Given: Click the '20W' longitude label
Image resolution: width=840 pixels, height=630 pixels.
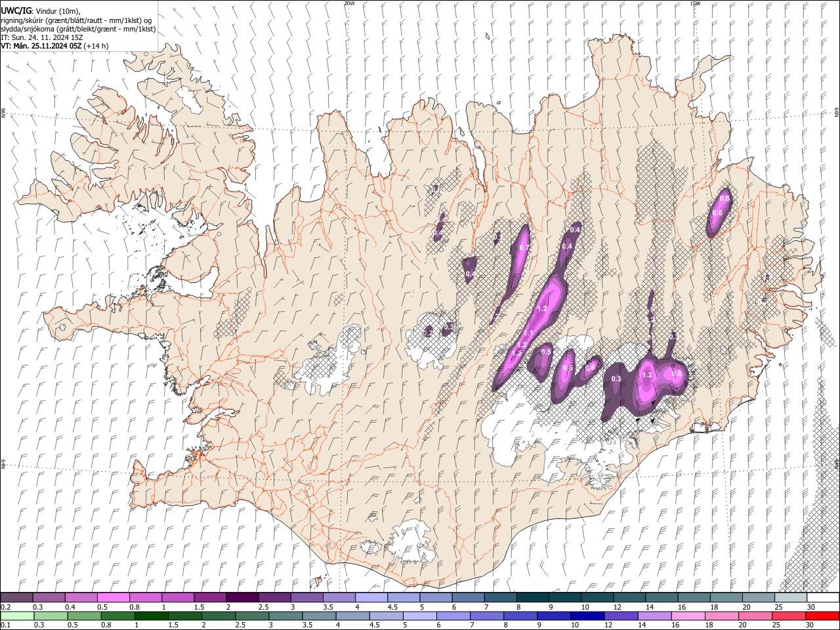Looking at the screenshot, I should pyautogui.click(x=349, y=3).
